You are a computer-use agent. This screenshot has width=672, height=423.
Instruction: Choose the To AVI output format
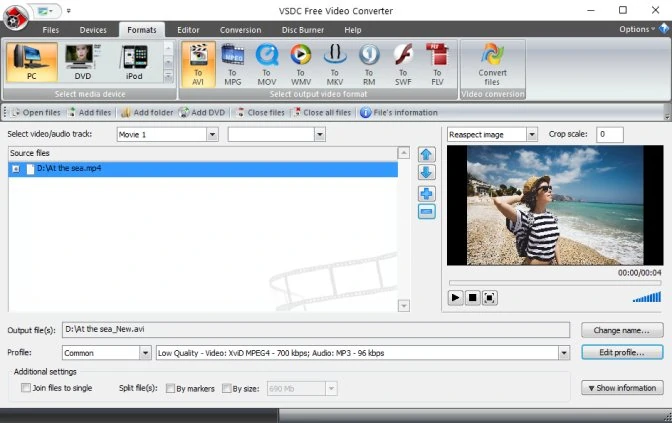click(198, 64)
